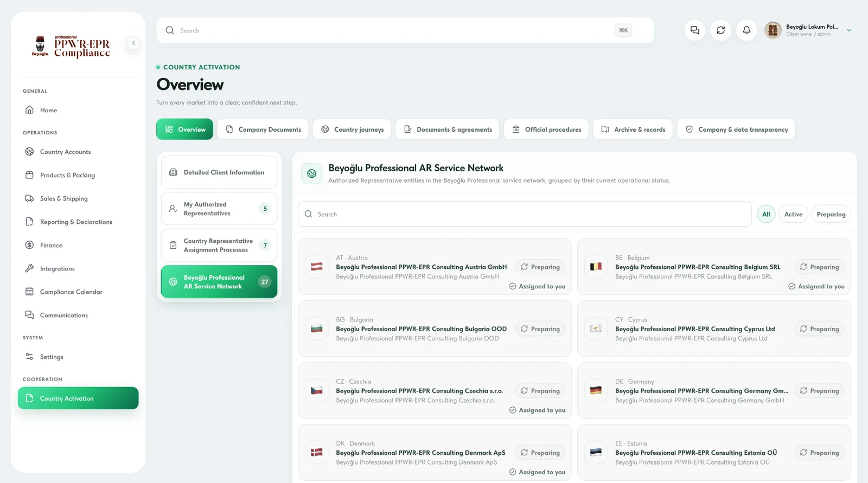This screenshot has width=868, height=483.
Task: Filter the list by Active
Action: [x=793, y=214]
